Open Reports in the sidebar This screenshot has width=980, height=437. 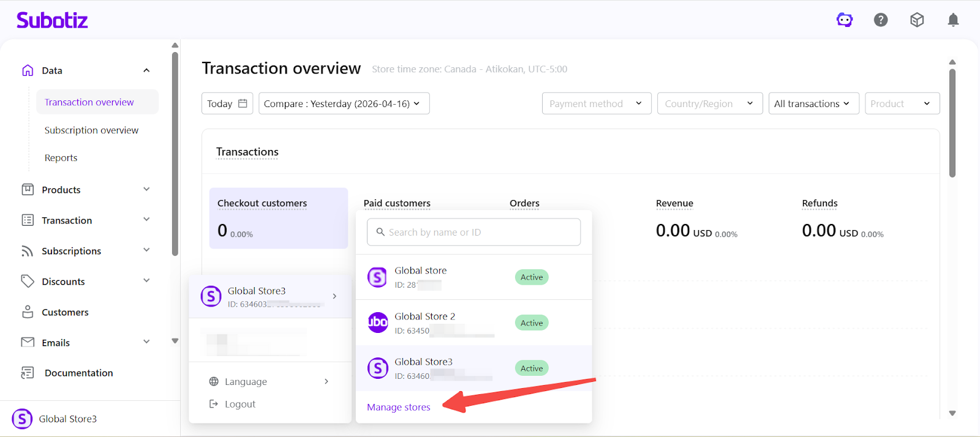coord(61,158)
